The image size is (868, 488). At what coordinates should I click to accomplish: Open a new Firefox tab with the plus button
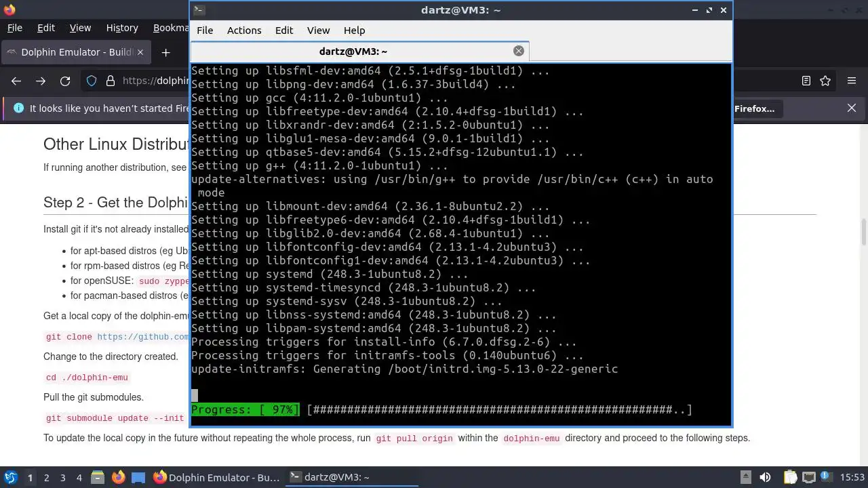coord(165,52)
